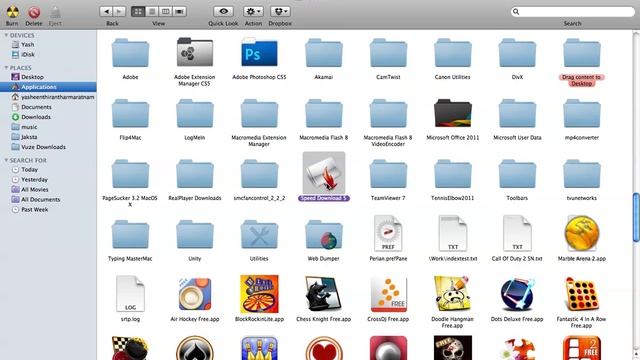Select the Speed Download 5 app icon
The image size is (640, 360).
point(324,173)
